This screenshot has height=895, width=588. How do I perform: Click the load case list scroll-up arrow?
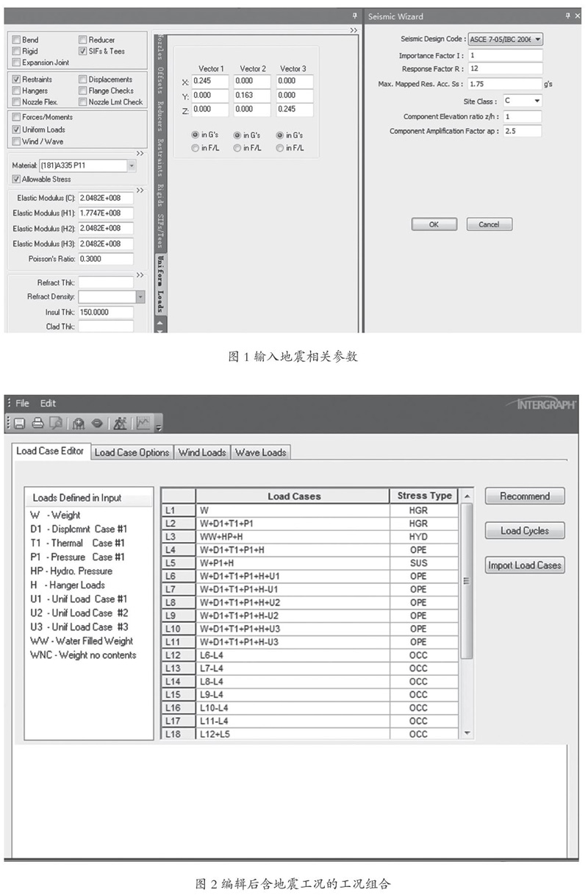pos(467,496)
